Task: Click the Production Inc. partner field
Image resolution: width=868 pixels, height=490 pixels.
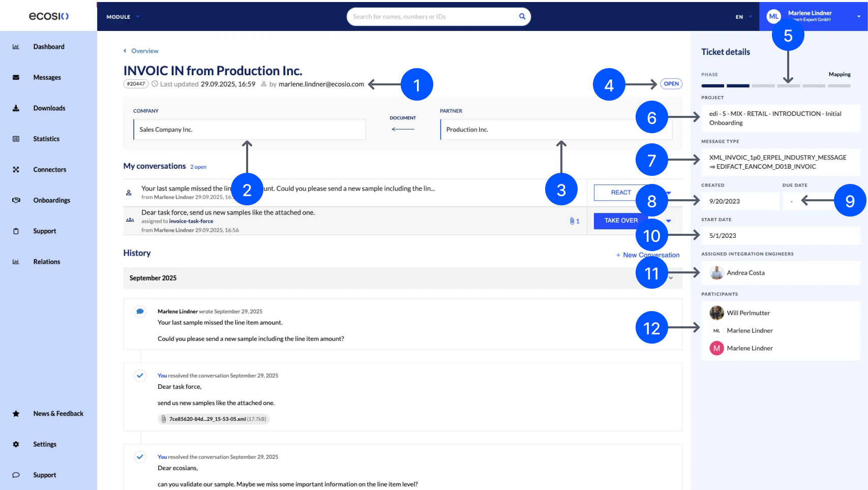Action: pyautogui.click(x=556, y=130)
